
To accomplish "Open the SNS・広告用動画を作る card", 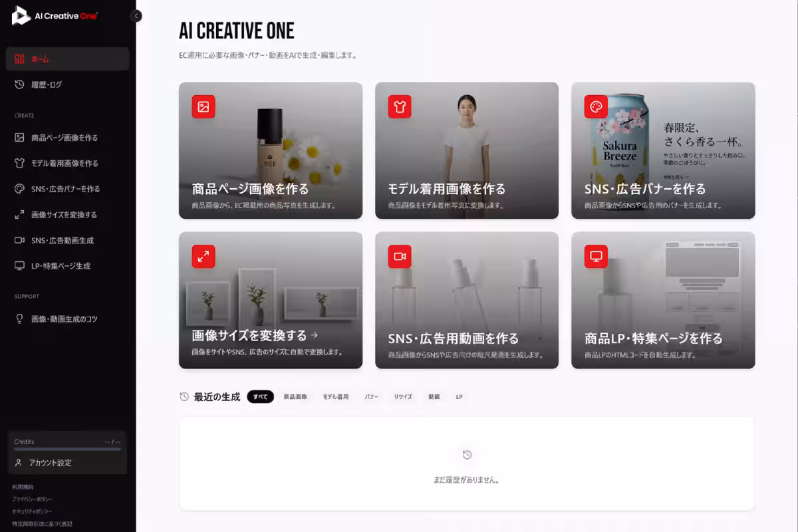I will [x=467, y=300].
